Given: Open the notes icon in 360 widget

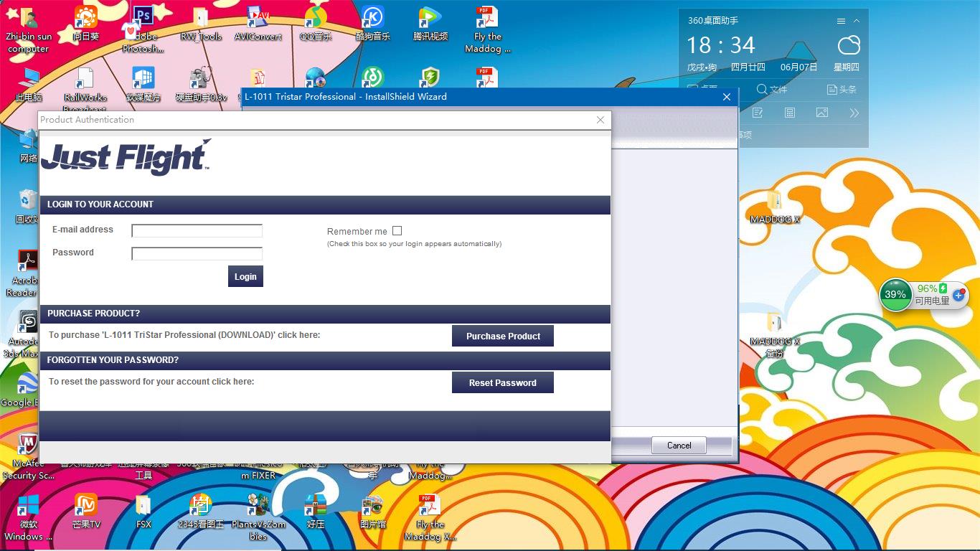Looking at the screenshot, I should [758, 113].
